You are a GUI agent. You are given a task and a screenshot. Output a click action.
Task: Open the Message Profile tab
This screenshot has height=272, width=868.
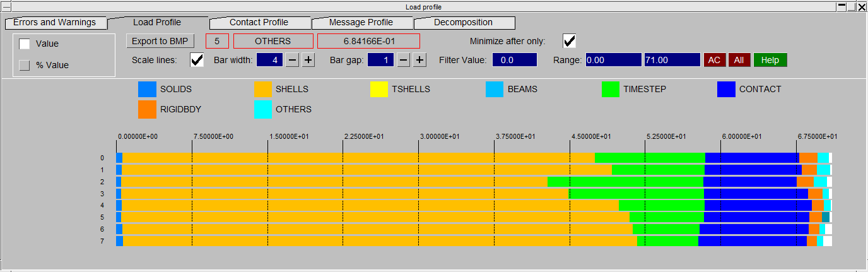(361, 23)
